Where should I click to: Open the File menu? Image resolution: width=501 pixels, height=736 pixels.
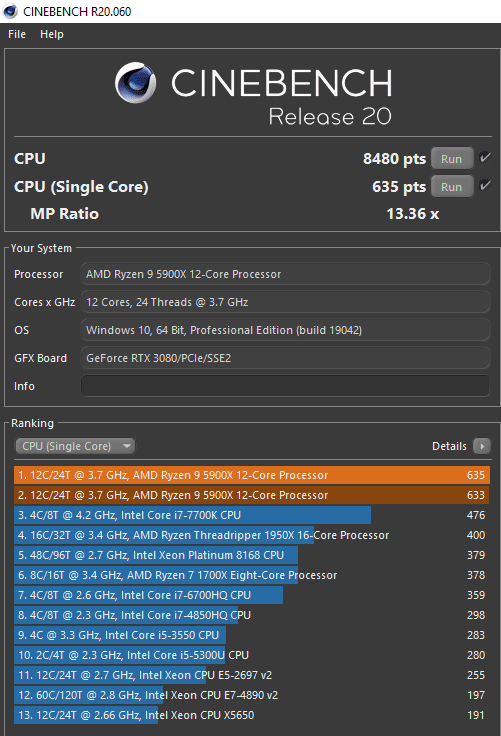(x=17, y=34)
